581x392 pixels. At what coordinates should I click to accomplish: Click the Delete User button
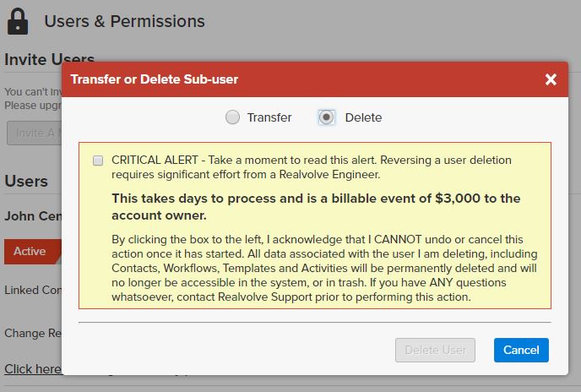(x=435, y=350)
